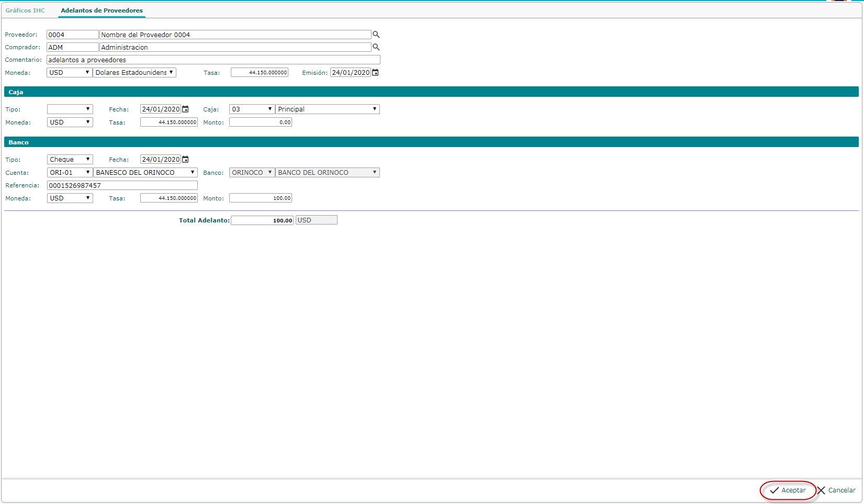
Task: Select the Adelantos de Proveedores tab
Action: tap(102, 10)
